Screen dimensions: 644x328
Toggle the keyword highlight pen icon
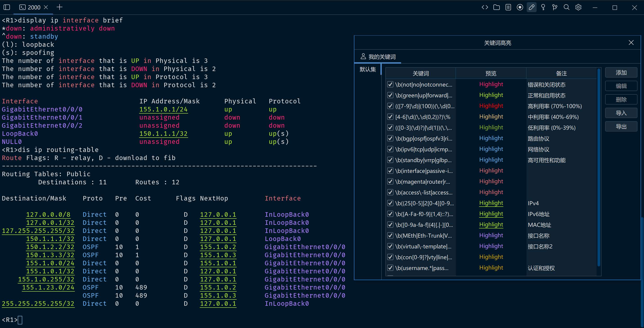[531, 7]
